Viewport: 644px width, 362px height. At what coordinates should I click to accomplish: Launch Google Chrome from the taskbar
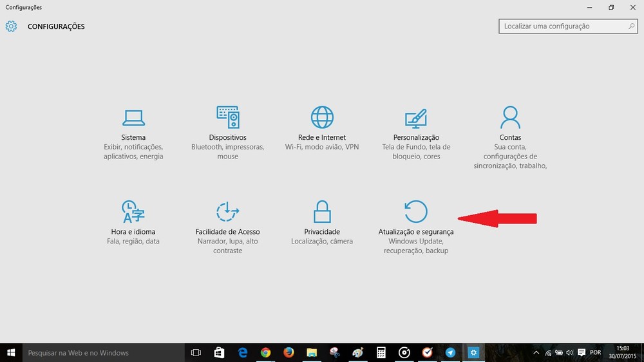[x=265, y=352]
